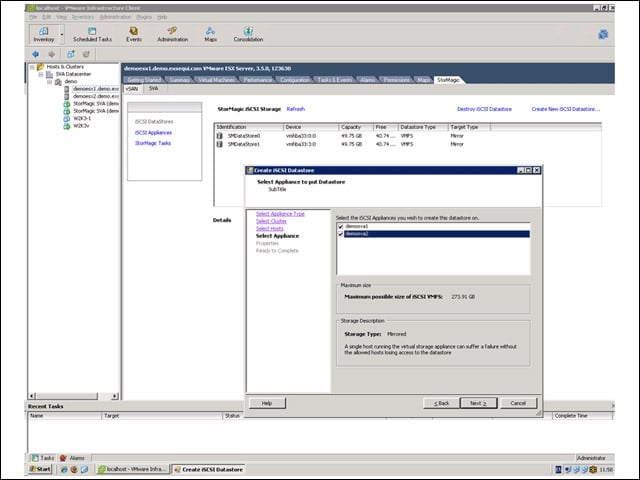Screen dimensions: 640x480
Task: Click the new virtual machine toolbar icon
Action: [x=71, y=54]
